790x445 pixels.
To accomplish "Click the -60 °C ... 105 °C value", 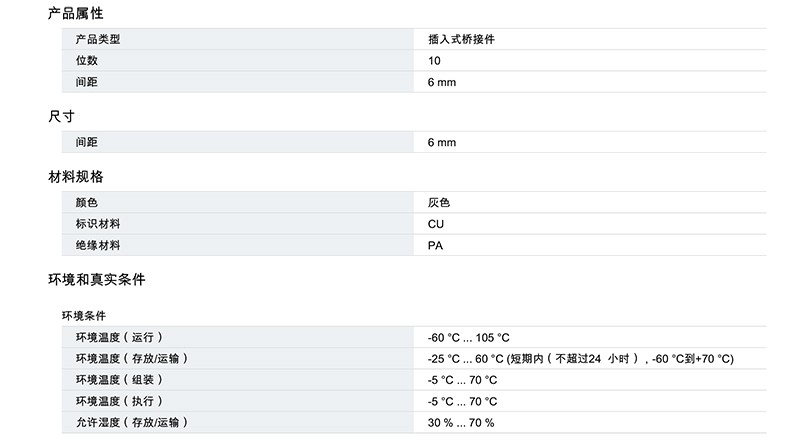I will pyautogui.click(x=468, y=338).
